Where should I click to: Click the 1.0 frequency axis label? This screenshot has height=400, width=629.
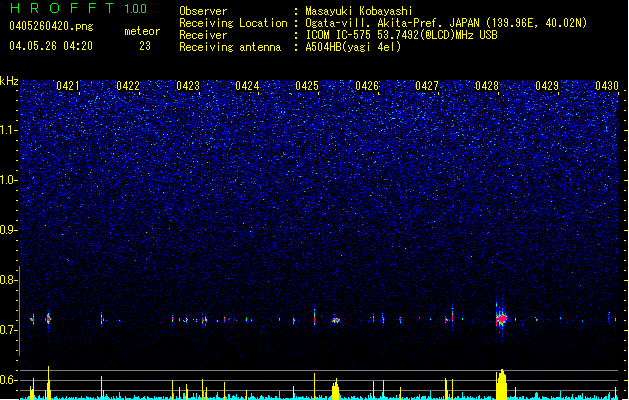click(x=8, y=180)
